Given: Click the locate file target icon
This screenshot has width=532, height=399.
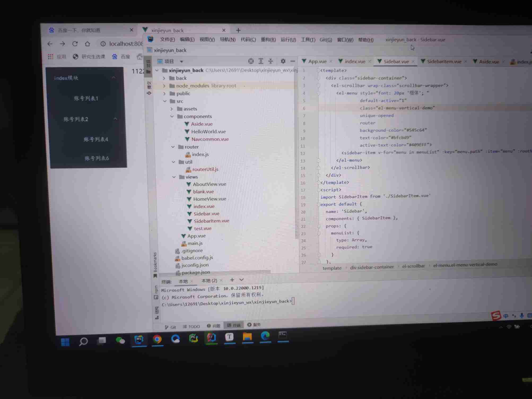Looking at the screenshot, I should coord(251,61).
